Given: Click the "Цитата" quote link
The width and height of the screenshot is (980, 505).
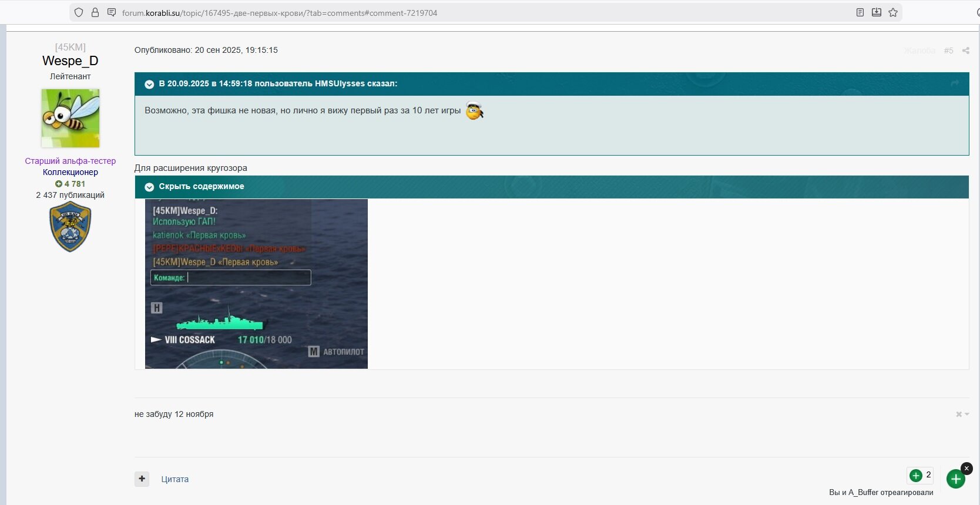Looking at the screenshot, I should 175,479.
